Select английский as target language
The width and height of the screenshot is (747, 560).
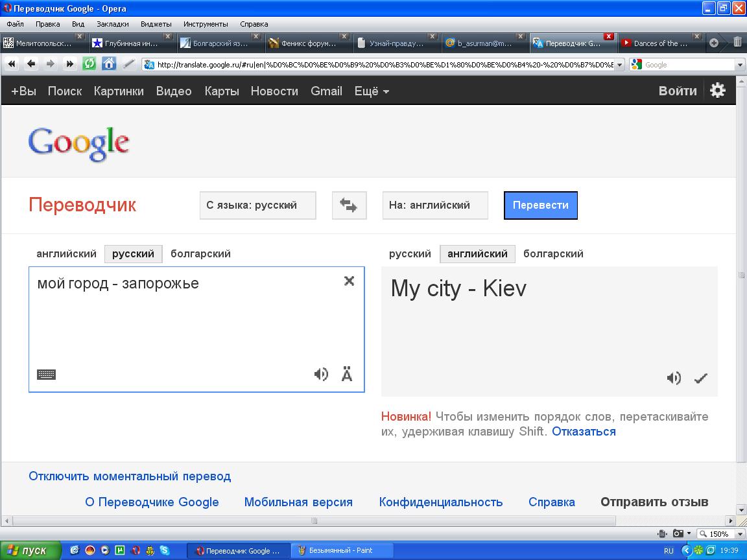coord(477,254)
